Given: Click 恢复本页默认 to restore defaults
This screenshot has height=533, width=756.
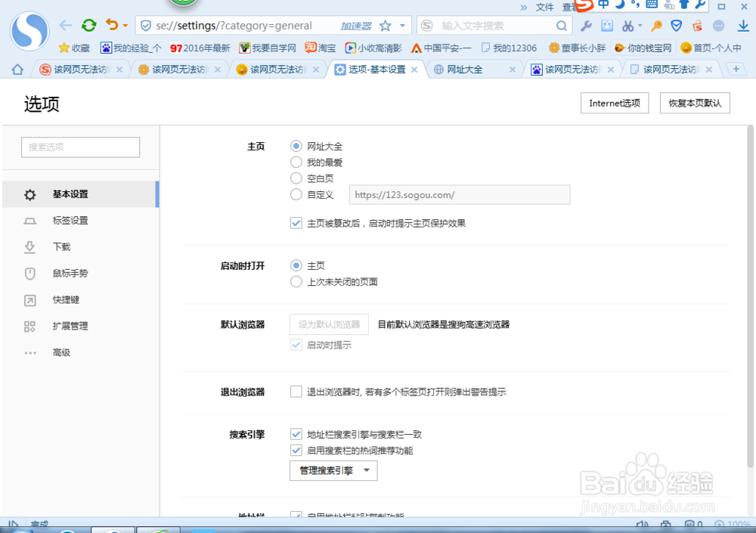Looking at the screenshot, I should 695,103.
